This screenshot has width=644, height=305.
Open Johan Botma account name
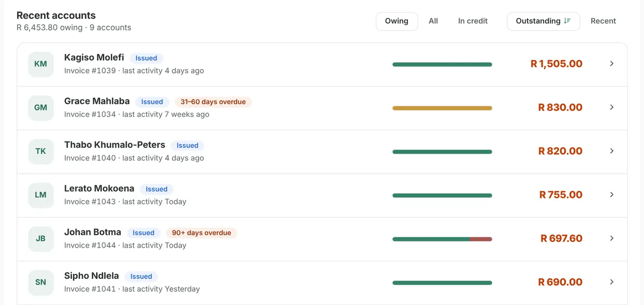click(x=92, y=232)
